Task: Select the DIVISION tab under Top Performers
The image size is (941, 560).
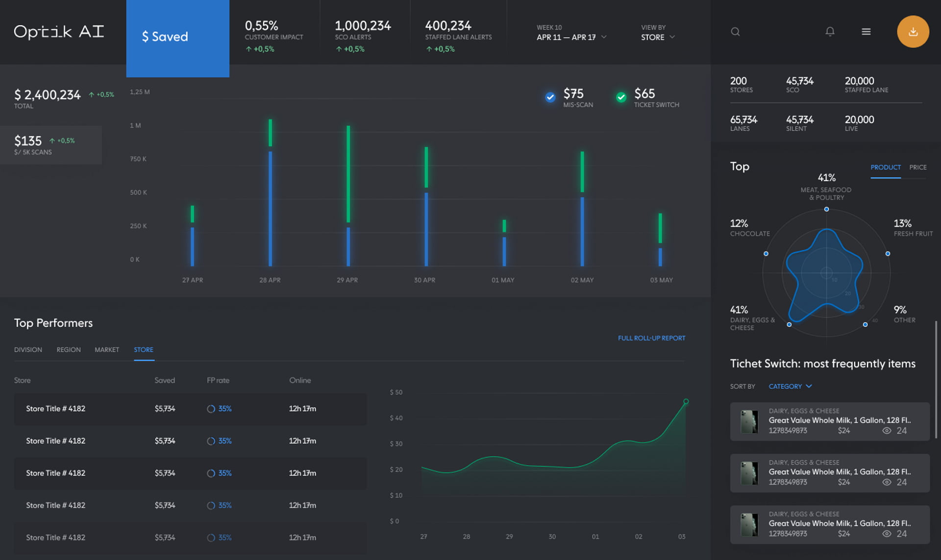Action: (28, 349)
